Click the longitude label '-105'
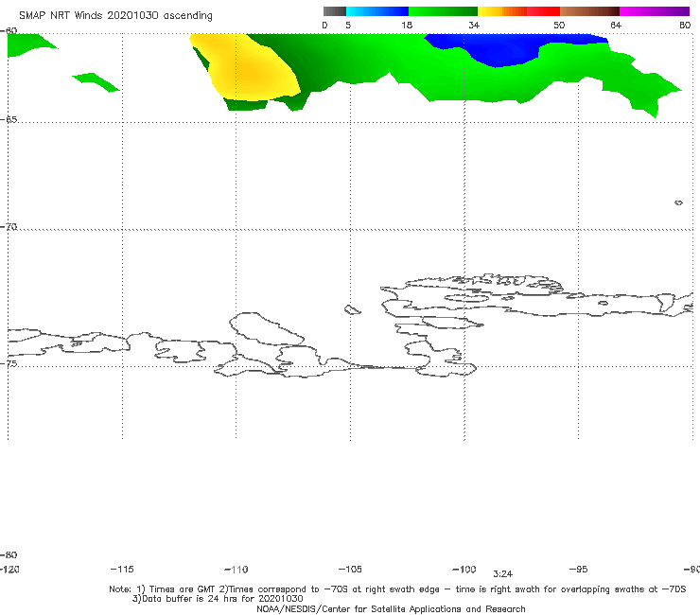This screenshot has width=700, height=615. coord(350,569)
